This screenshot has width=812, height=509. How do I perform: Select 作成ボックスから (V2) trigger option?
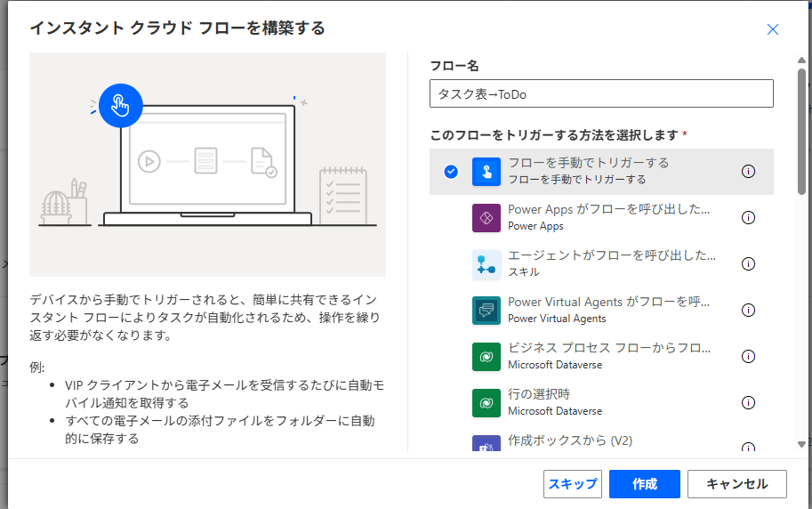(601, 440)
